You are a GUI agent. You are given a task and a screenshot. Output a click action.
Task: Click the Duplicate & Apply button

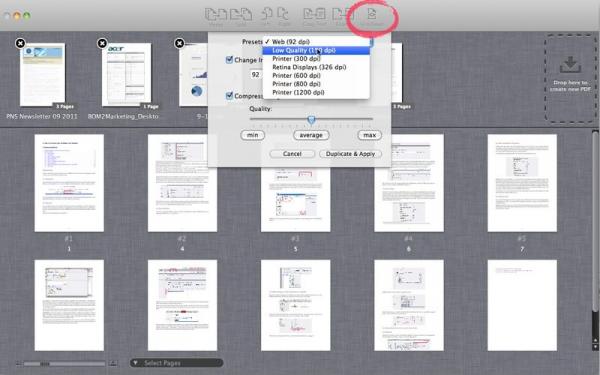click(x=350, y=154)
